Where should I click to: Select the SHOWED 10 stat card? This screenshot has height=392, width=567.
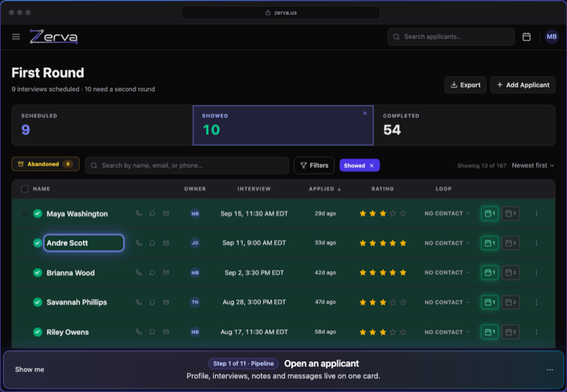pyautogui.click(x=283, y=125)
